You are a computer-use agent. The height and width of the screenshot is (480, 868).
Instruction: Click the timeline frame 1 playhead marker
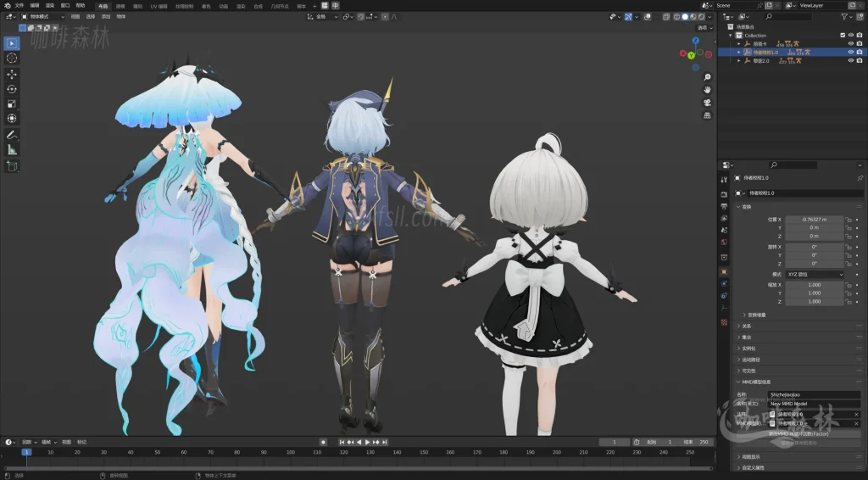click(26, 452)
